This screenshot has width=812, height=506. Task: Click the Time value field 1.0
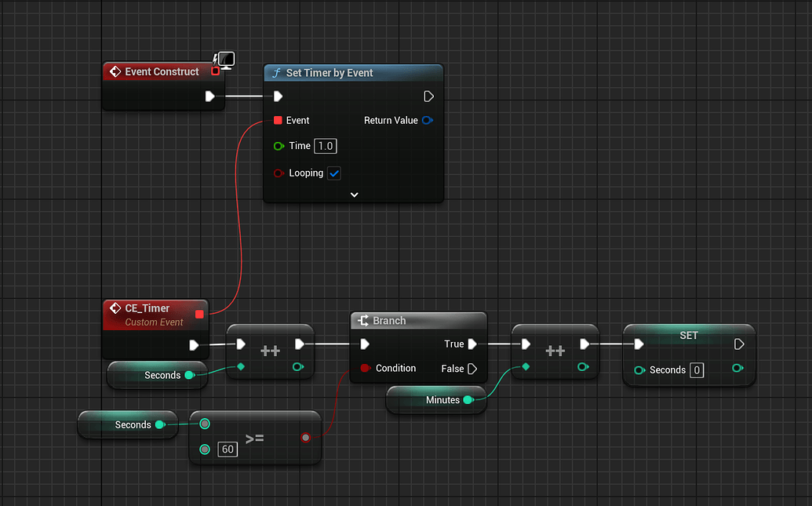(x=326, y=146)
